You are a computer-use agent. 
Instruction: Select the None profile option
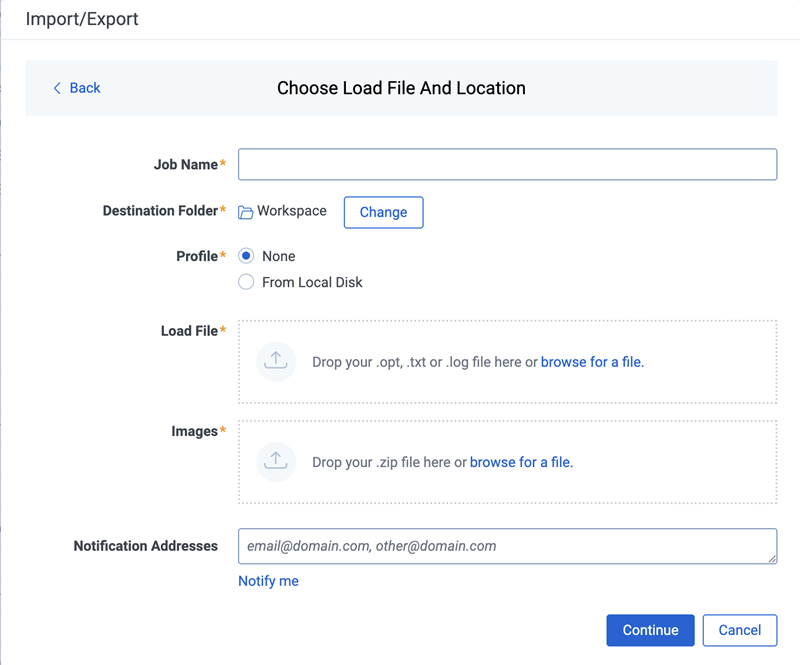pos(246,256)
